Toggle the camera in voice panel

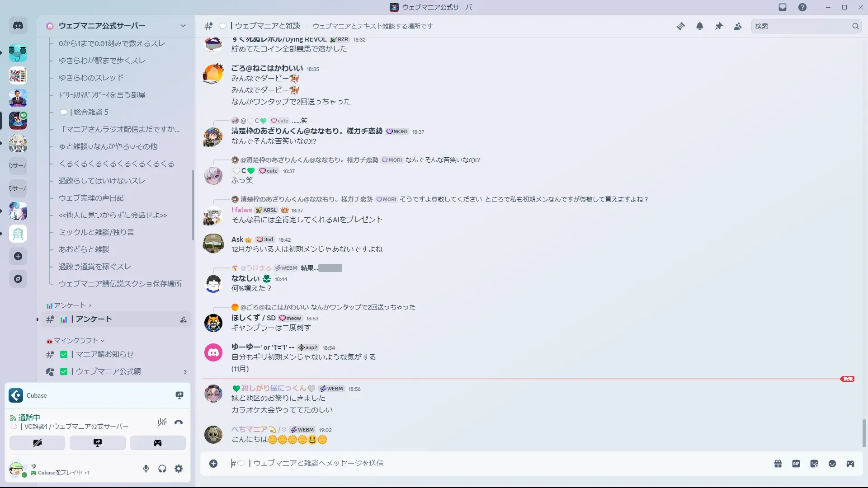[38, 443]
